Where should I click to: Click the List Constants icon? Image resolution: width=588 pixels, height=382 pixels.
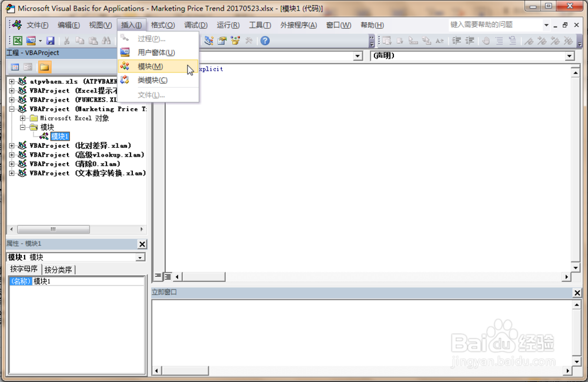click(400, 41)
